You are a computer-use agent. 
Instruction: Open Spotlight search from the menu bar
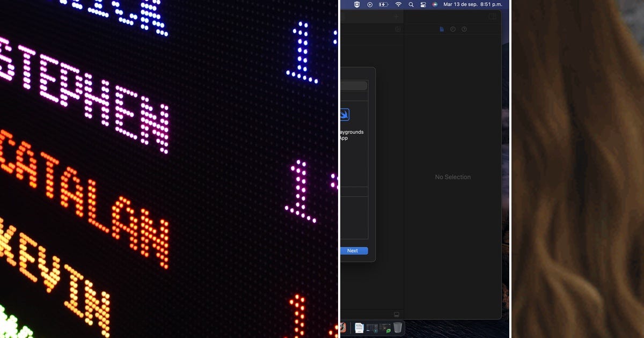(411, 4)
